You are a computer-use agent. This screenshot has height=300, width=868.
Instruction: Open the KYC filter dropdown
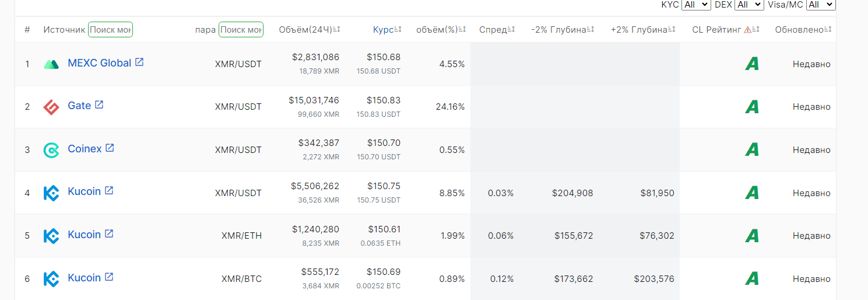pos(696,5)
